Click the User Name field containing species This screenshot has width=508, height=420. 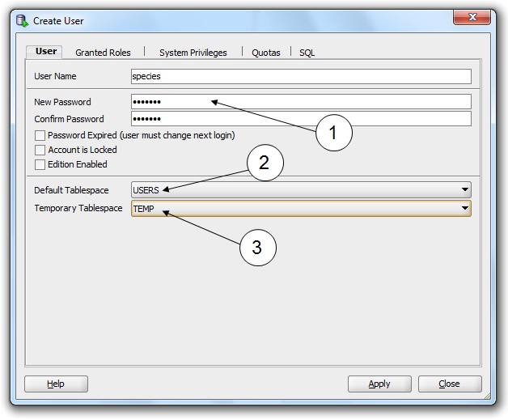[301, 76]
